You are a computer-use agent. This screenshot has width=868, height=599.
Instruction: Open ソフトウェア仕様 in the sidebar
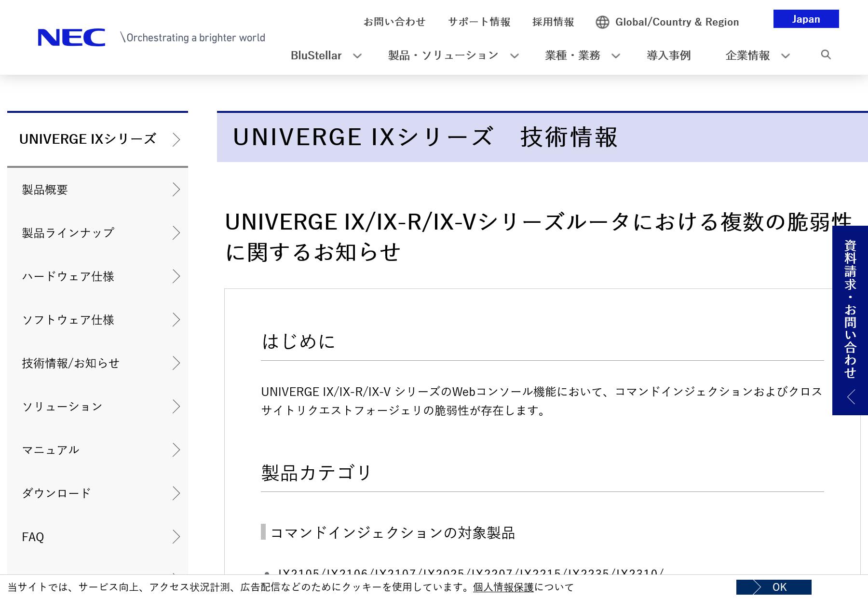pos(97,320)
